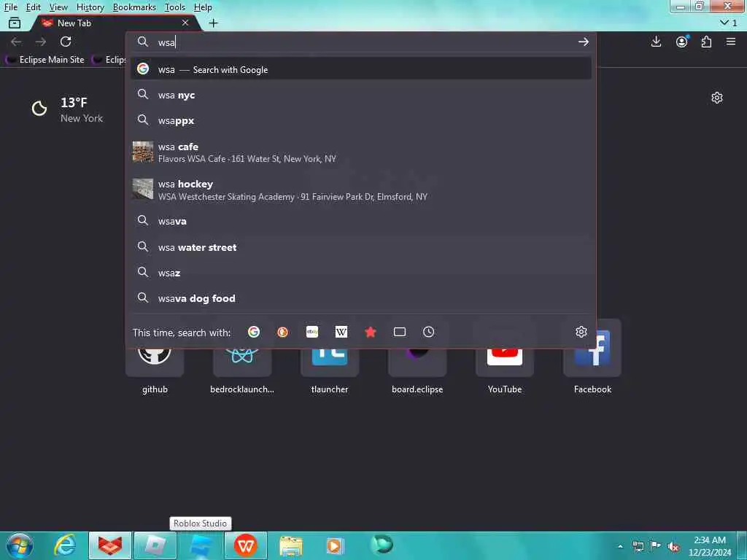This screenshot has height=560, width=747.
Task: Open the Edit menu
Action: point(34,7)
